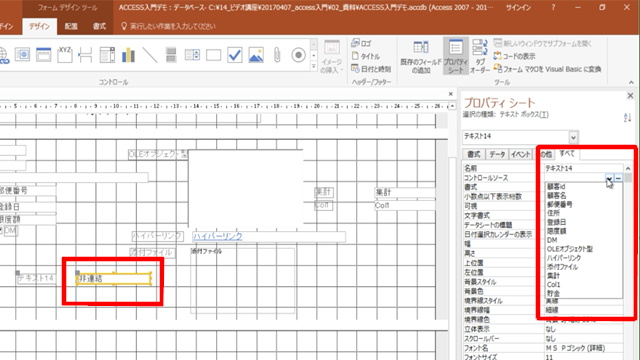Choose 郵便番号 from the control source list
This screenshot has height=360, width=640.
pos(560,204)
